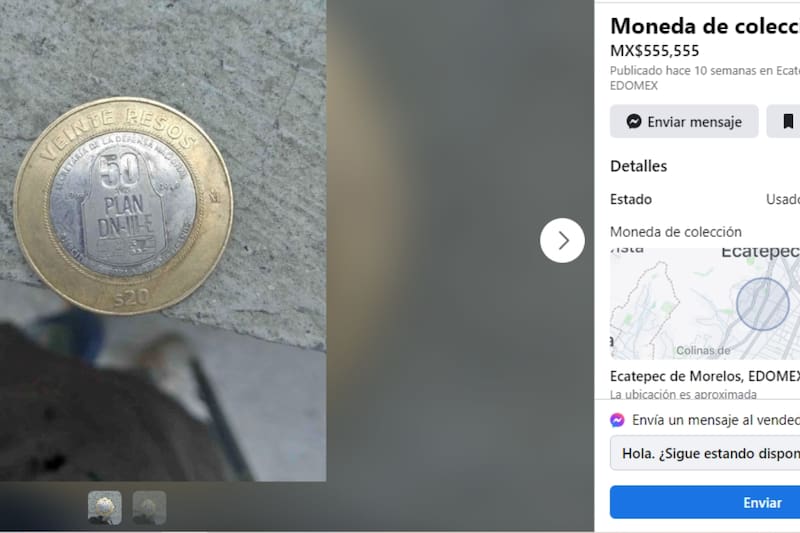Click the Messenger icon in Enviar mensaje

634,121
